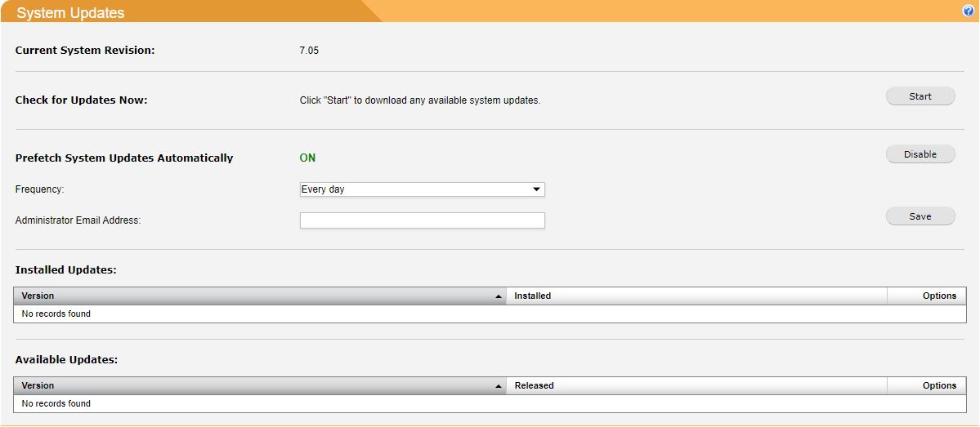
Task: Open the help icon in header
Action: pos(968,11)
